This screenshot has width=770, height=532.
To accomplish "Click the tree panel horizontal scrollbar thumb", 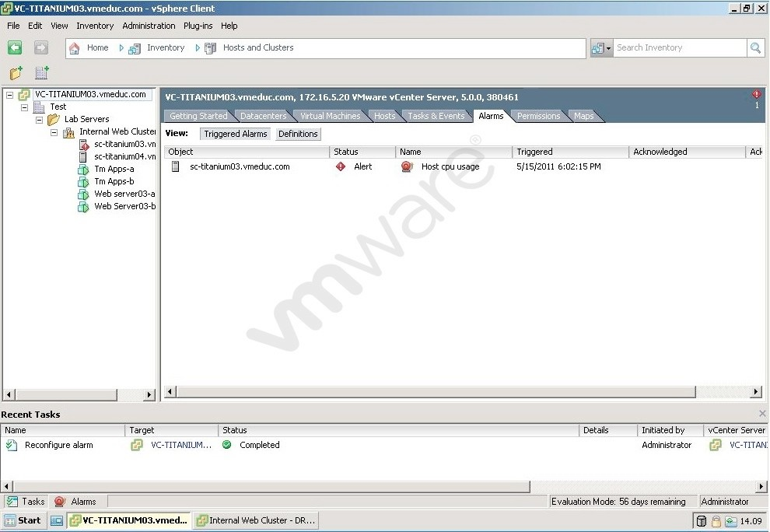I will point(66,394).
